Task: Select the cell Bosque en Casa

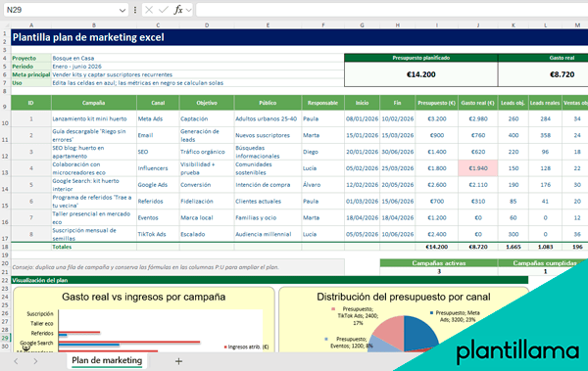Action: point(198,58)
